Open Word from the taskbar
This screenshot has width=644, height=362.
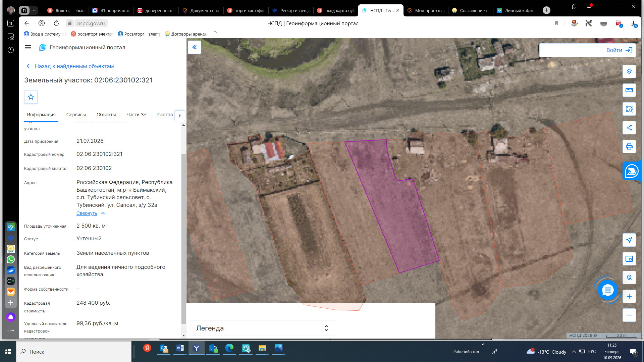[180, 348]
